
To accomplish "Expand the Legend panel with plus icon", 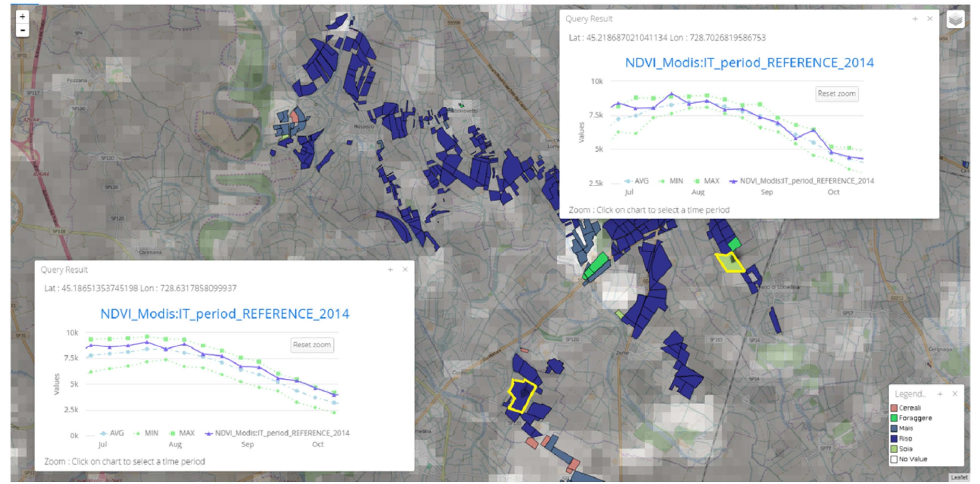I will [x=940, y=394].
